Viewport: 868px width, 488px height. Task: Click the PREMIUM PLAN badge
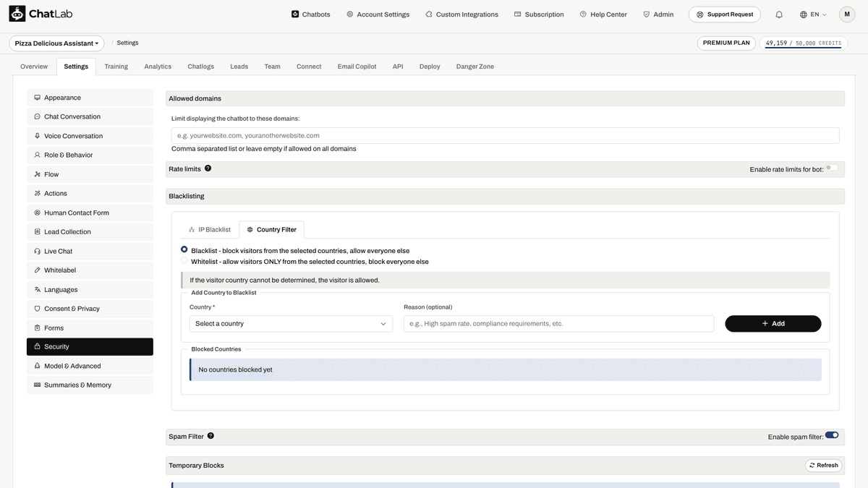(x=726, y=43)
